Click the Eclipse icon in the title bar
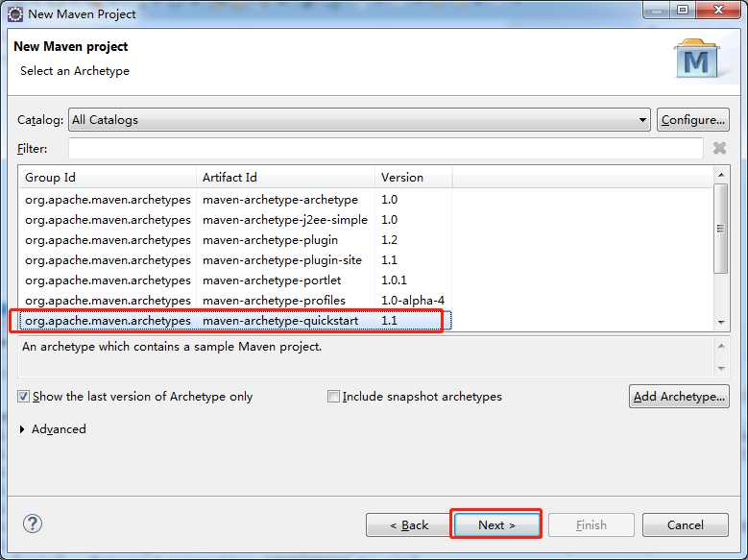The width and height of the screenshot is (748, 560). [15, 13]
